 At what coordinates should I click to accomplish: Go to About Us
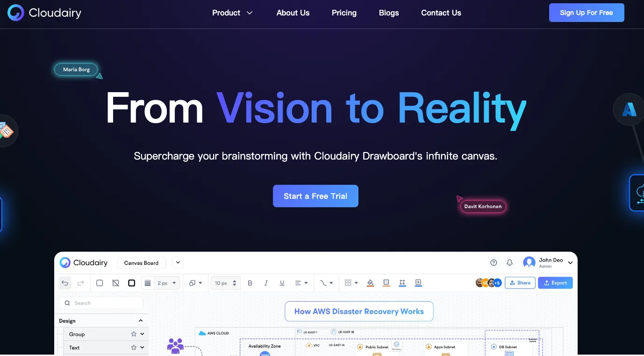[x=293, y=13]
